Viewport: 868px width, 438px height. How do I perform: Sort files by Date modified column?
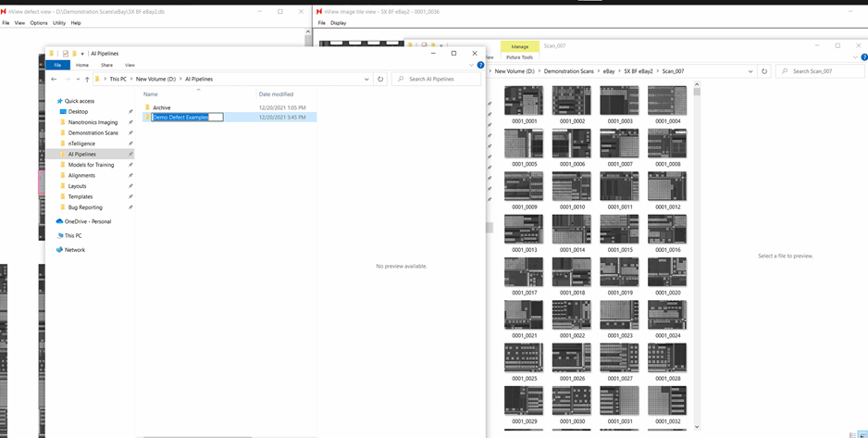coord(277,94)
